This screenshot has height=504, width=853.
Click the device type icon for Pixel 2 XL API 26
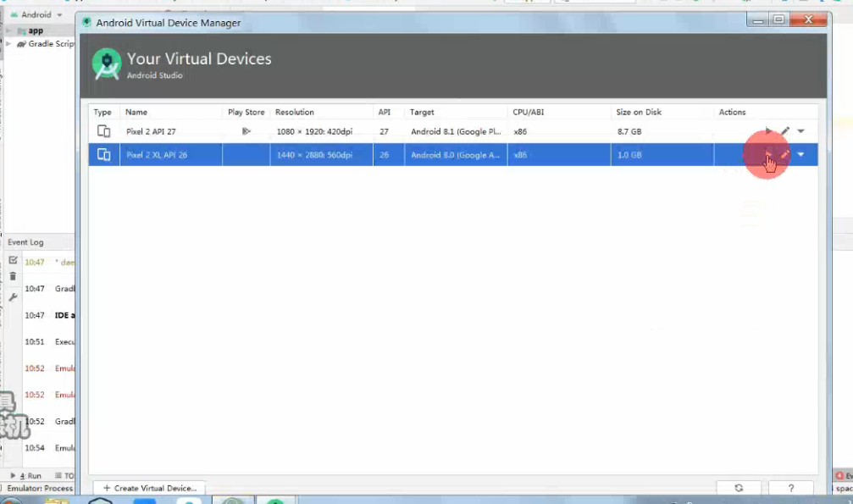tap(103, 154)
